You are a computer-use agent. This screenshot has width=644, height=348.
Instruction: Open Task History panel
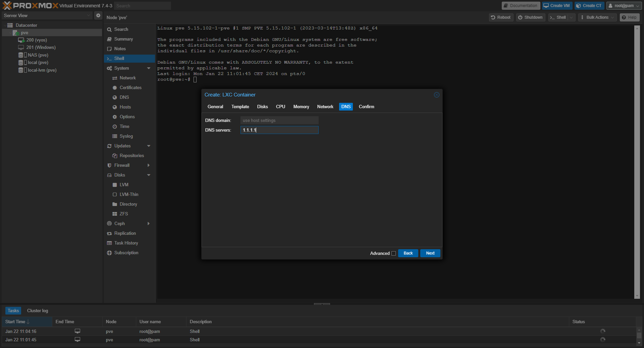(129, 243)
